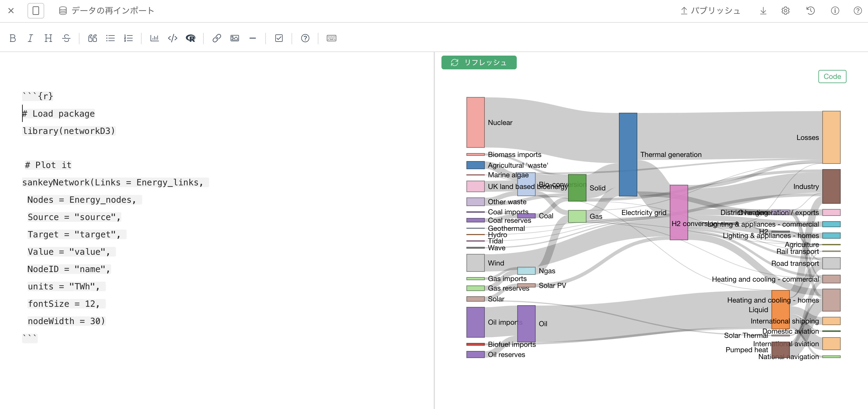The image size is (868, 409).
Task: Click the nodeWidth = 30) code line
Action: point(66,321)
